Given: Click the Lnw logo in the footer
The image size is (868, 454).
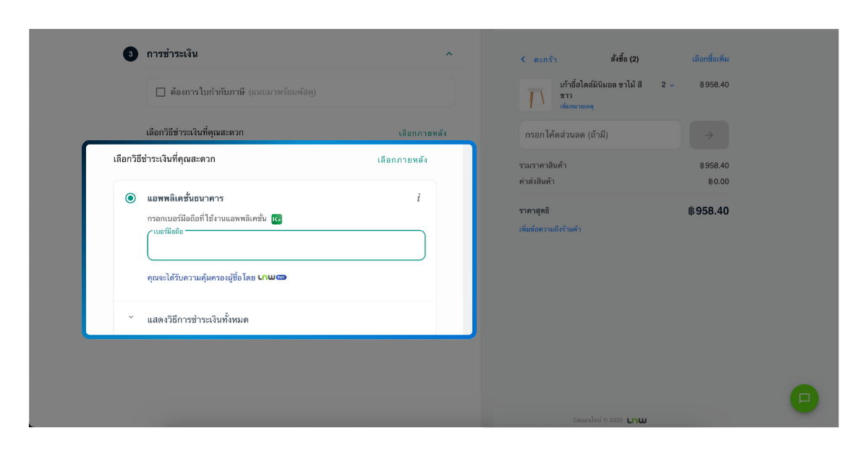Looking at the screenshot, I should pos(637,420).
